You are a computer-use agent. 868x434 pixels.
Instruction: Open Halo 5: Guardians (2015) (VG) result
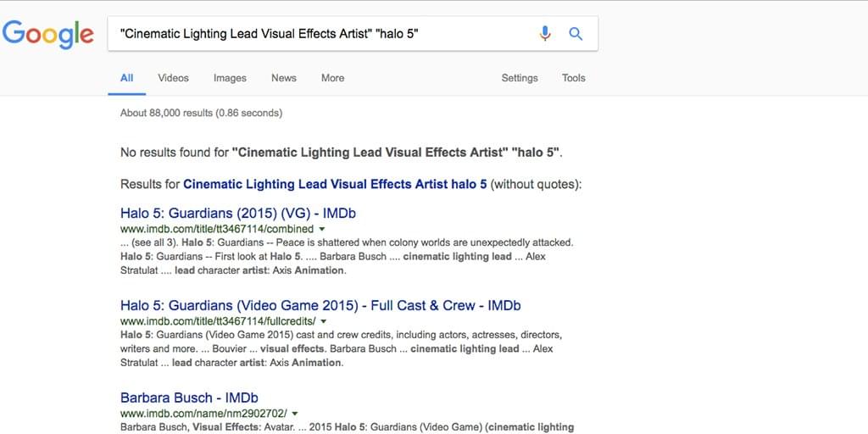[238, 213]
